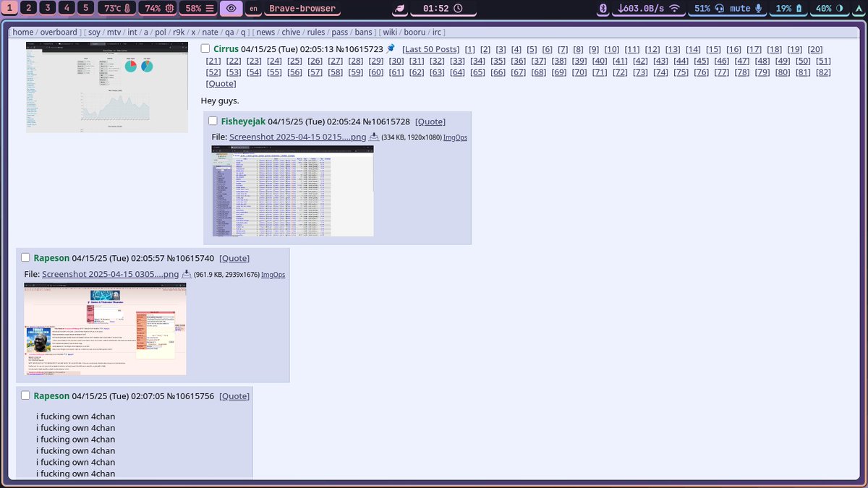Open the Last 50 Posts link
The height and width of the screenshot is (488, 868).
click(430, 49)
